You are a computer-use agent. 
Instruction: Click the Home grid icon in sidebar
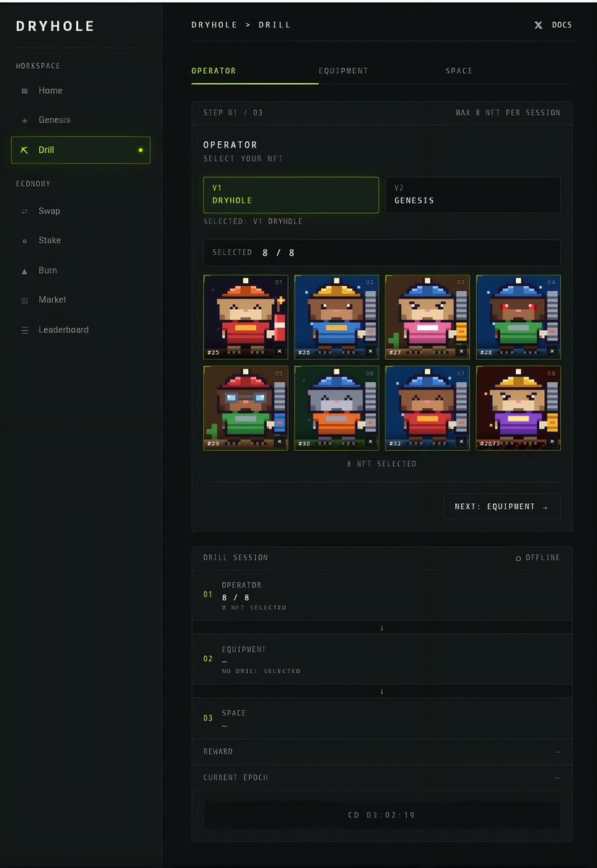(25, 90)
